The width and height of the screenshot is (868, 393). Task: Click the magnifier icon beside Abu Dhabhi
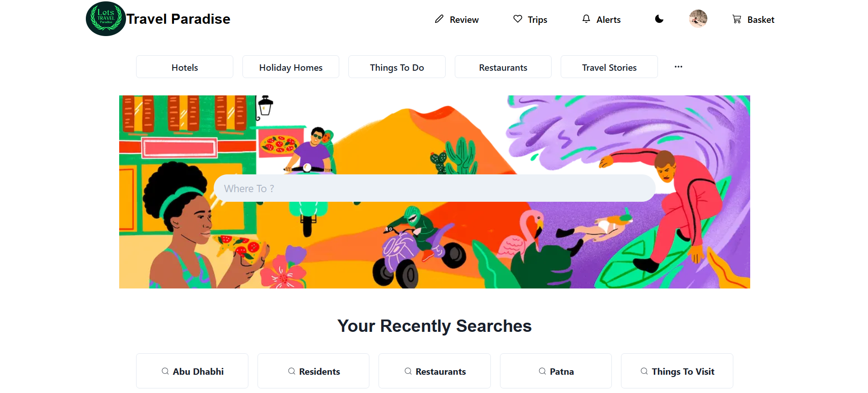(165, 371)
